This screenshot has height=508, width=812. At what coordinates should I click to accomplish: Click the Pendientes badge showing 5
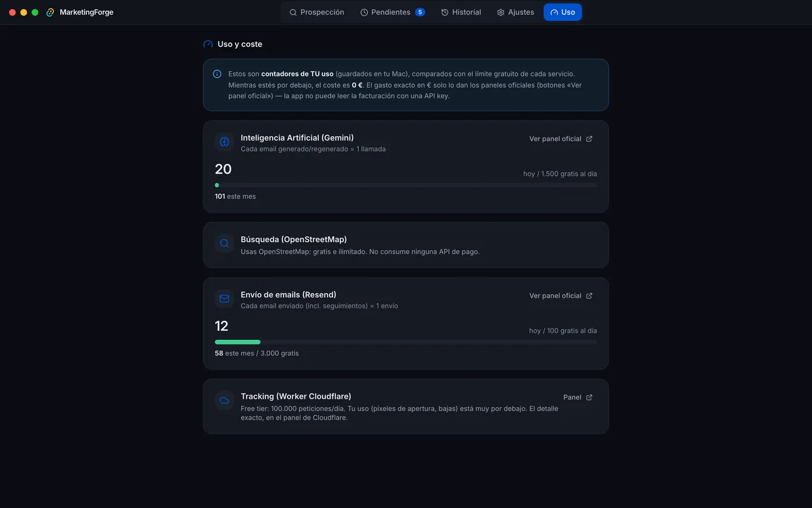tap(420, 12)
